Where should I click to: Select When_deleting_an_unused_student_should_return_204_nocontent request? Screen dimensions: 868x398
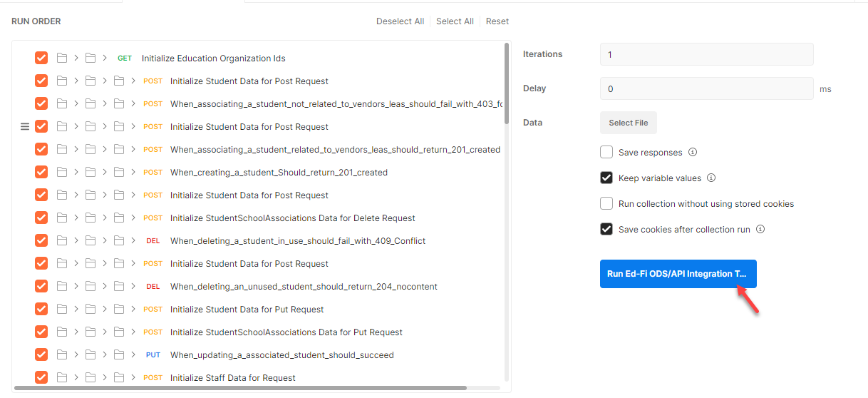pos(304,287)
